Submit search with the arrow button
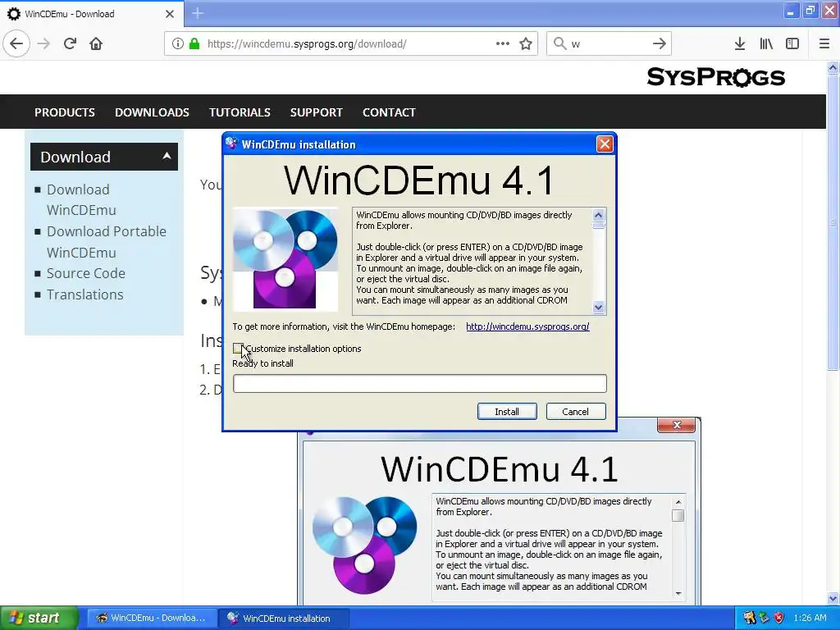The width and height of the screenshot is (840, 630). [660, 43]
